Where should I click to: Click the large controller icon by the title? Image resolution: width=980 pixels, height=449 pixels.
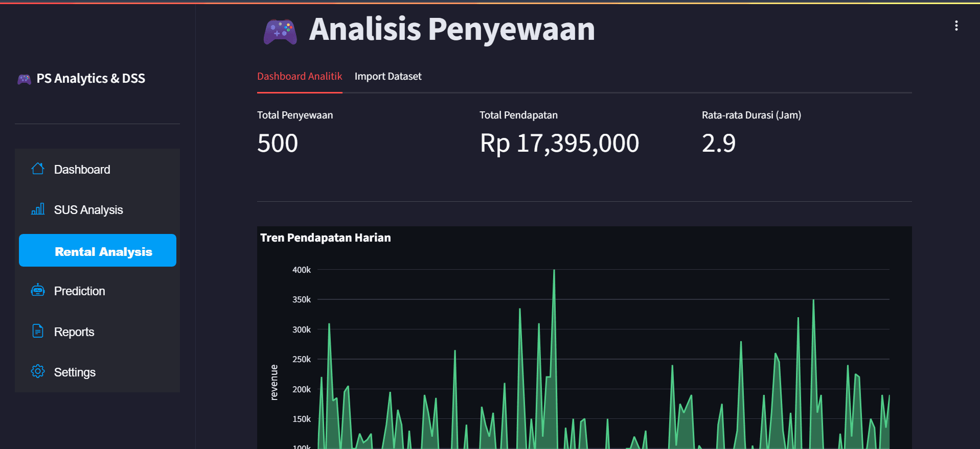280,32
